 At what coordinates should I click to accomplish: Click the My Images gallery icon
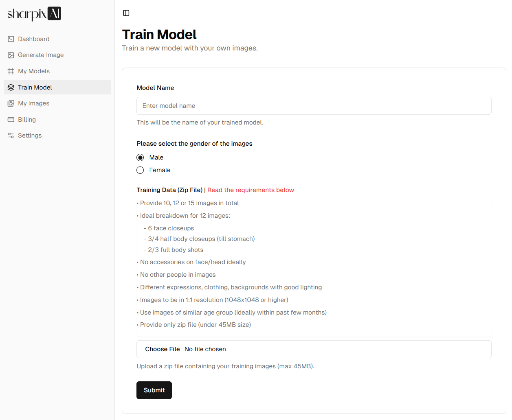click(11, 103)
